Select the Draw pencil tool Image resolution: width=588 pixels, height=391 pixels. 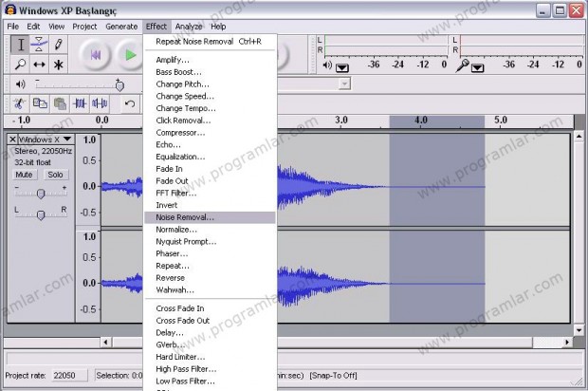click(58, 45)
